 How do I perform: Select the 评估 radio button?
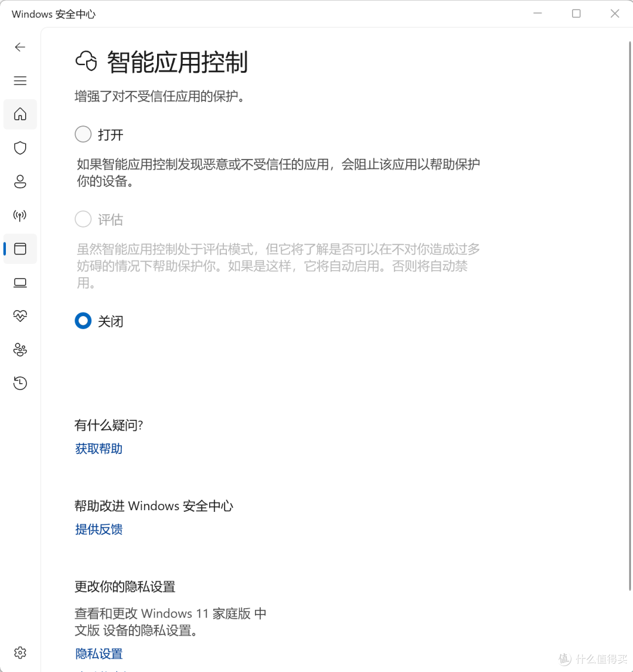83,219
